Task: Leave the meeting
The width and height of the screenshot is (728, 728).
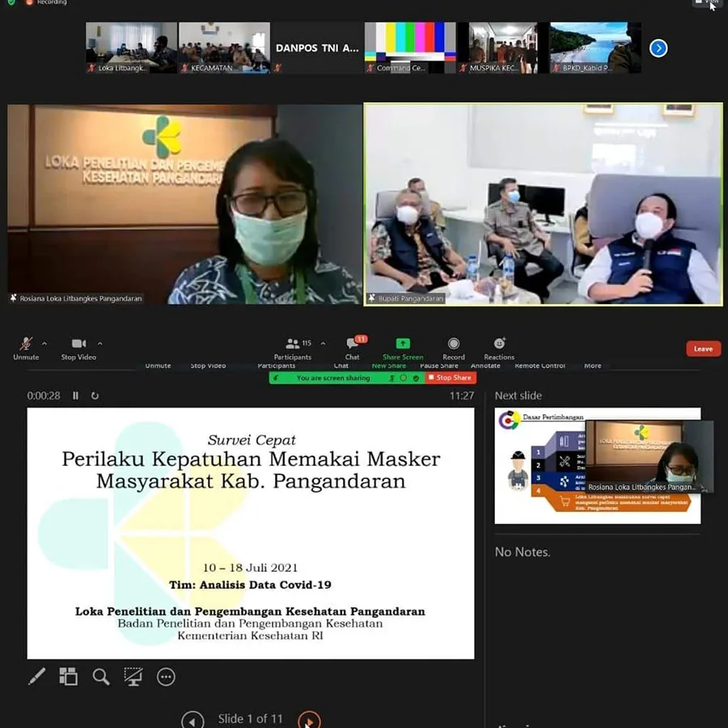Action: pos(703,349)
